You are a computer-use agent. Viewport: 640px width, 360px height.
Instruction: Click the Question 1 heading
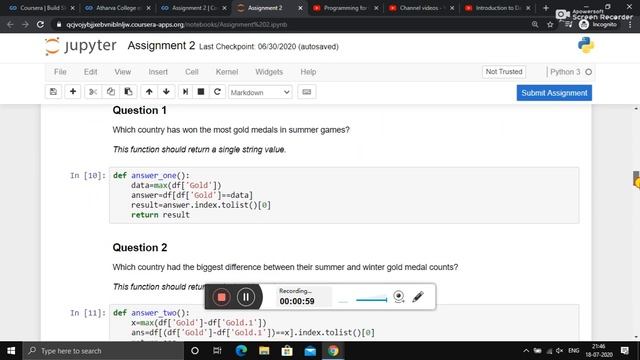[140, 110]
